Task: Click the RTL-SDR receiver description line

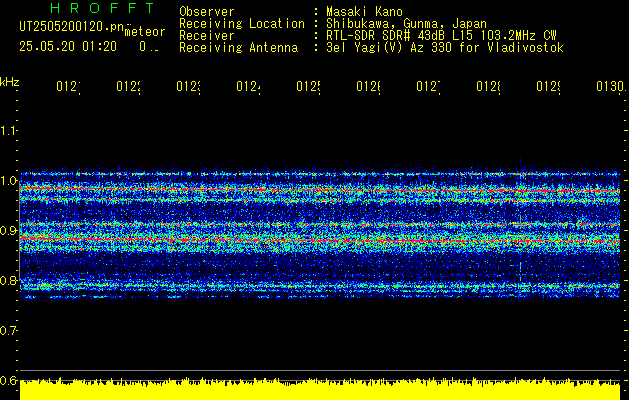Action: pyautogui.click(x=441, y=36)
